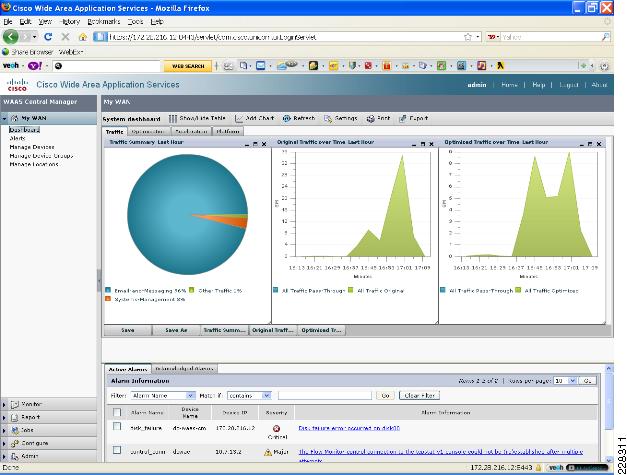This screenshot has width=627, height=475.
Task: Open the Help link in header
Action: pyautogui.click(x=539, y=85)
